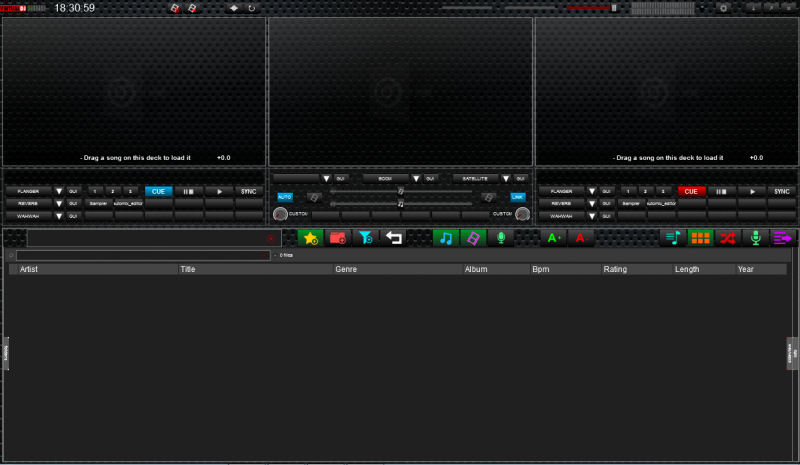Sort the list by Title column
The width and height of the screenshot is (800, 465).
click(x=256, y=270)
